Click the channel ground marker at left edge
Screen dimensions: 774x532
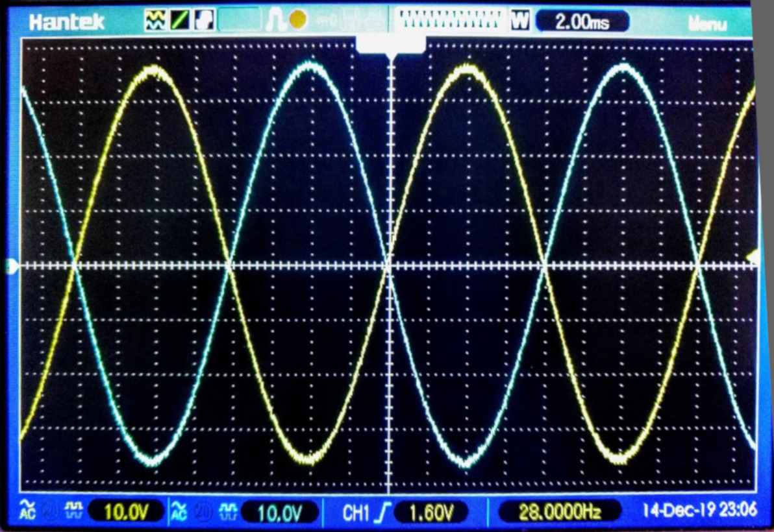click(x=13, y=266)
